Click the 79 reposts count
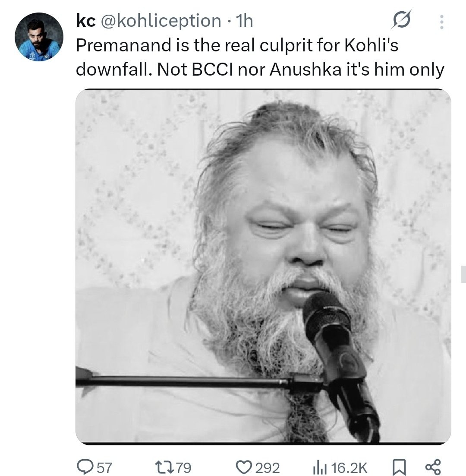 pyautogui.click(x=183, y=467)
